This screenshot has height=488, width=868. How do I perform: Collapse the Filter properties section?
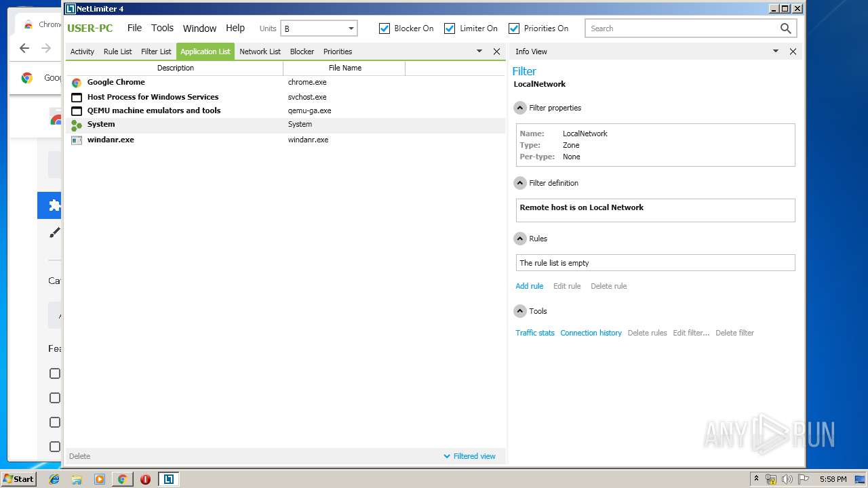pyautogui.click(x=520, y=108)
